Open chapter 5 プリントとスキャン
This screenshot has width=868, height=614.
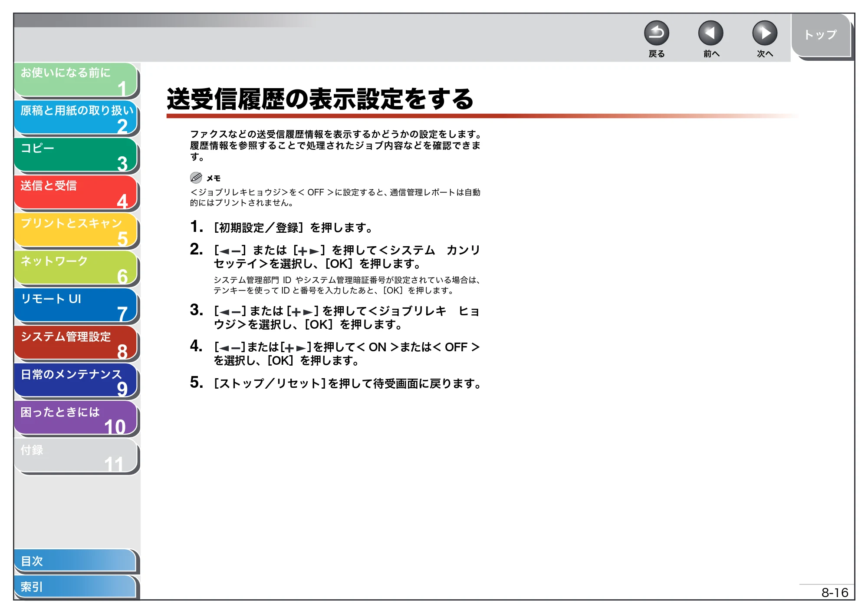coord(76,231)
